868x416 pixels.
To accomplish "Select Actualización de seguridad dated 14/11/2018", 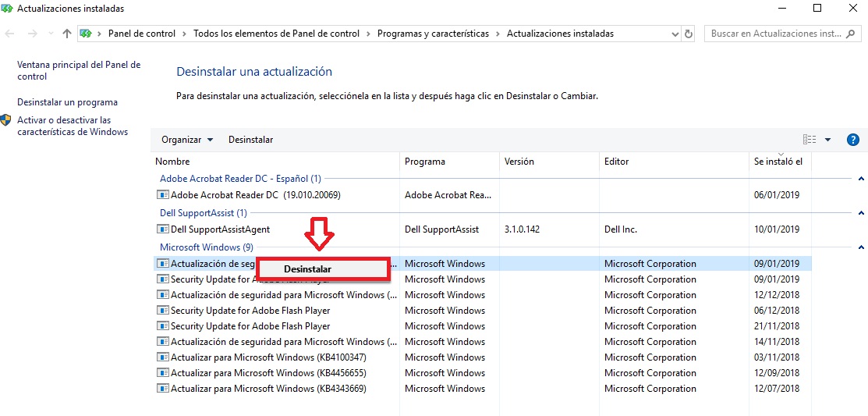I will coord(482,342).
